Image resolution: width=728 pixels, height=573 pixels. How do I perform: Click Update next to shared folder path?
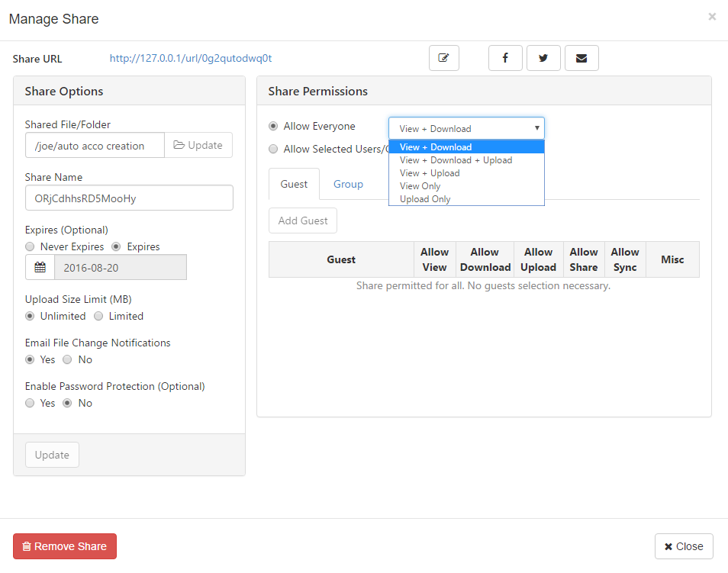tap(198, 145)
